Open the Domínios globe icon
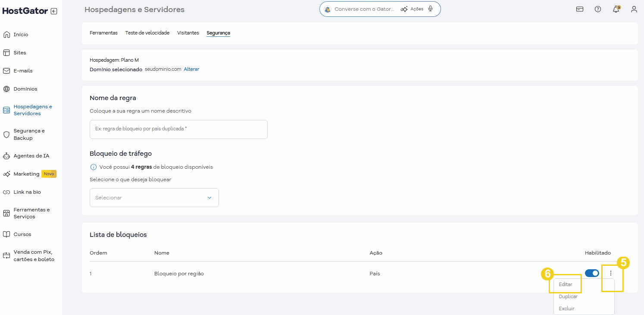This screenshot has width=644, height=315. point(6,88)
